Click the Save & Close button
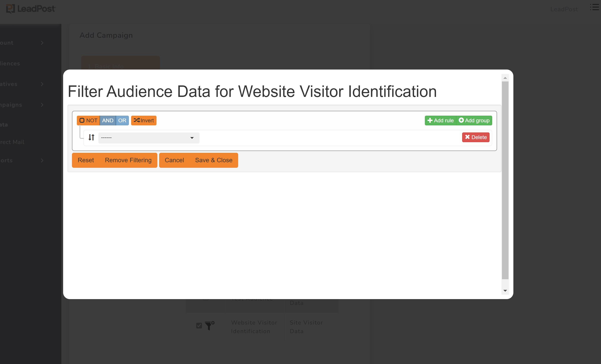 coord(214,160)
